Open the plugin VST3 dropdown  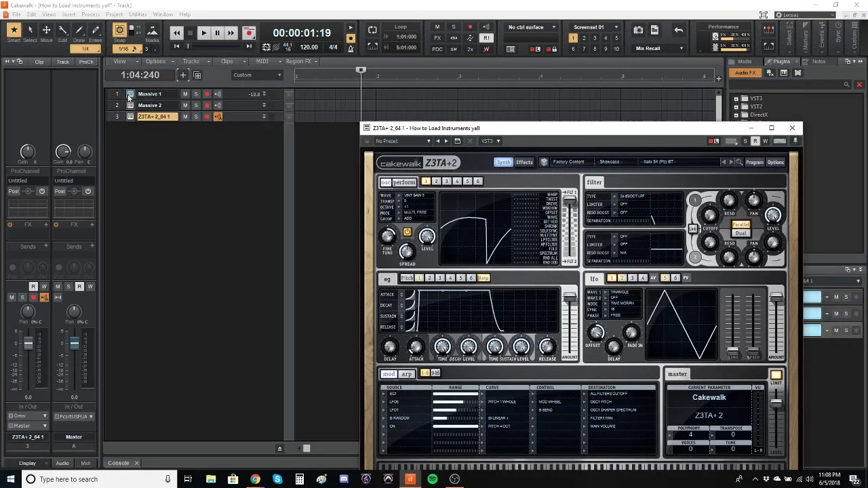point(491,141)
